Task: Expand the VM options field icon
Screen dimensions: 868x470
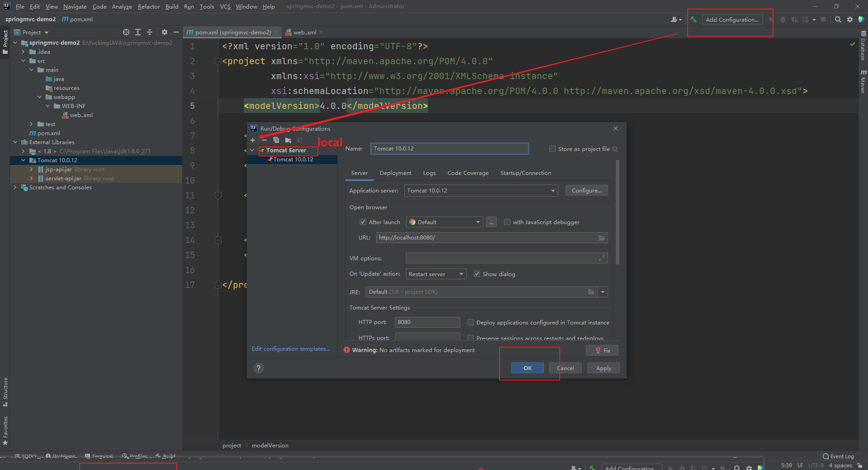Action: point(602,258)
